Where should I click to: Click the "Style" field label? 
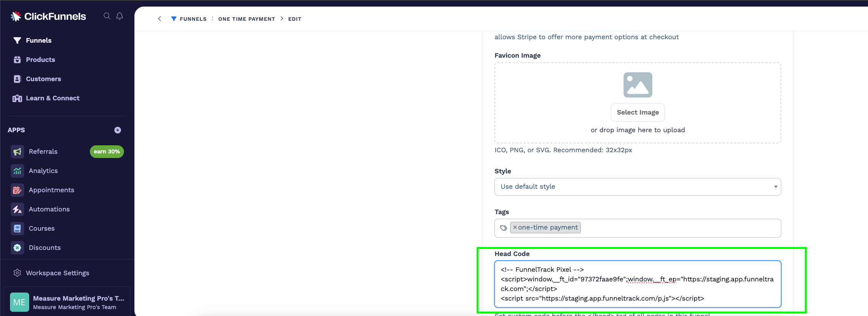pyautogui.click(x=503, y=171)
